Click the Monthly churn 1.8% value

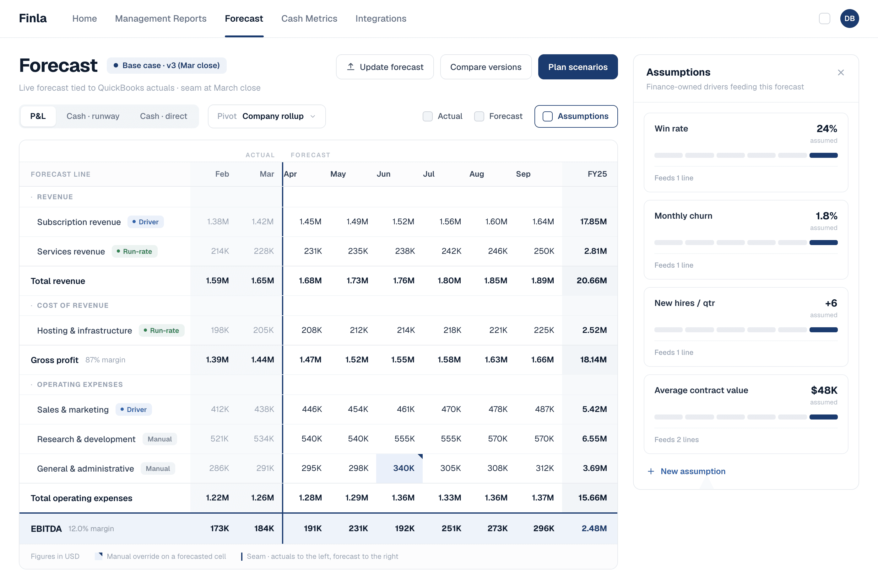(826, 216)
